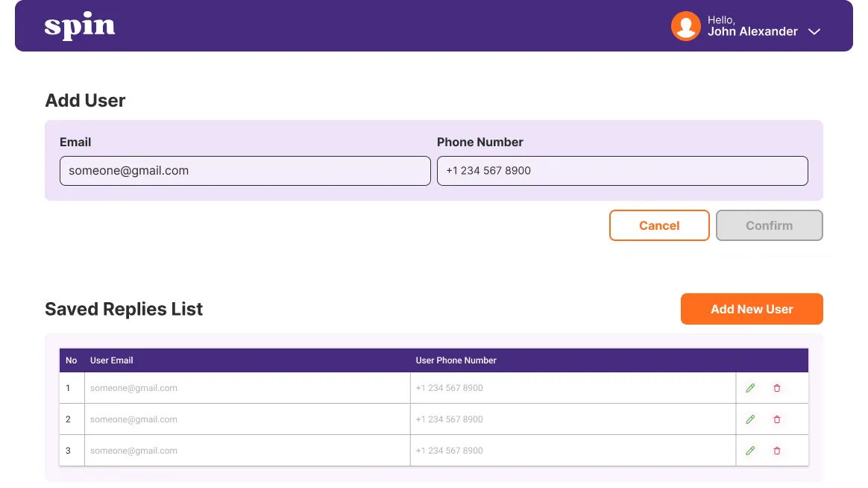This screenshot has width=868, height=488.
Task: Delete user in row 1
Action: click(777, 388)
